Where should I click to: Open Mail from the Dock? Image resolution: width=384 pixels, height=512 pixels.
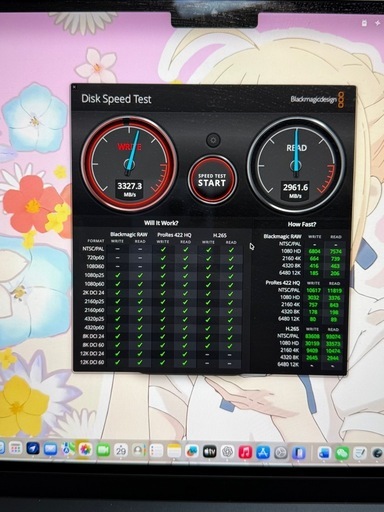point(50,450)
